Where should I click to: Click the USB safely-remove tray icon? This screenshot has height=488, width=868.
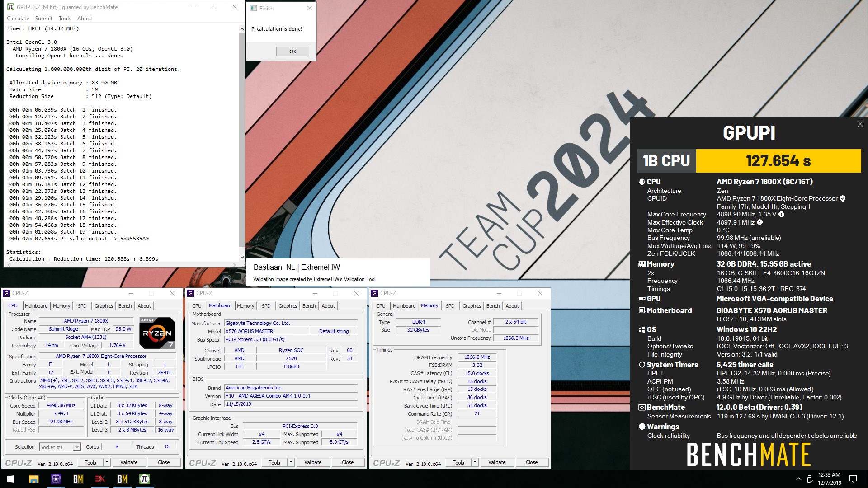pyautogui.click(x=809, y=479)
